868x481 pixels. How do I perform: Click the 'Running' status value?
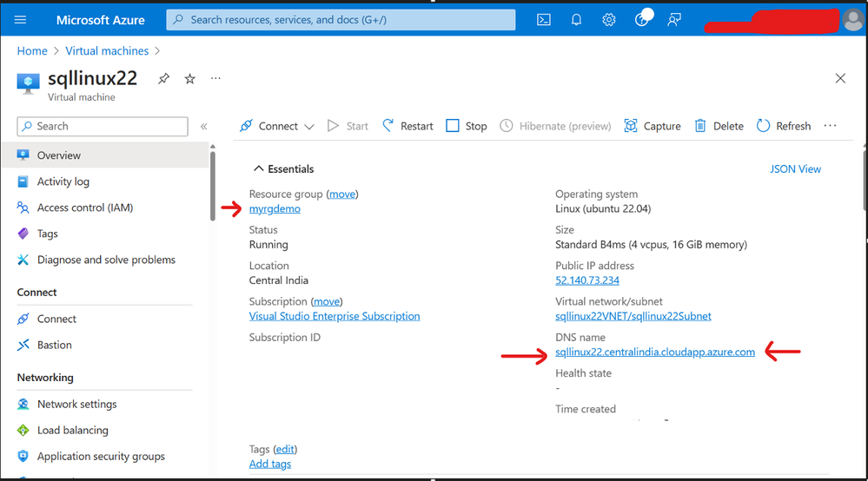pyautogui.click(x=268, y=244)
